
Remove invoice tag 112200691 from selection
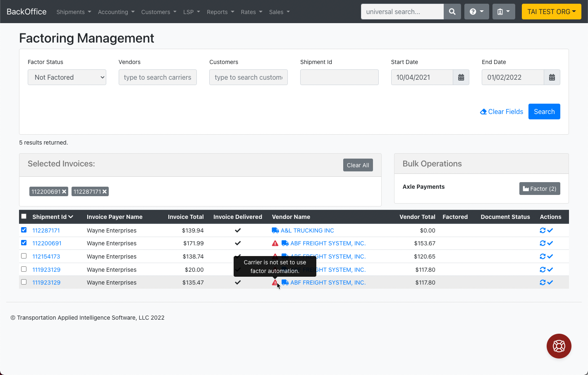coord(64,191)
